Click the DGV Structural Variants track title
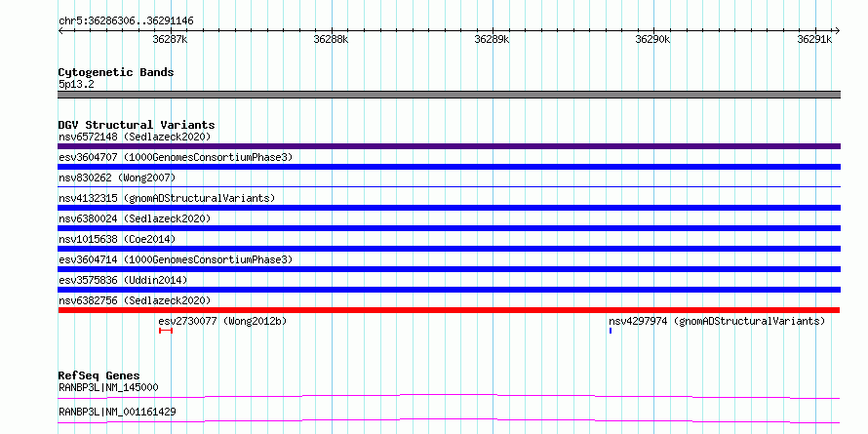 (137, 125)
